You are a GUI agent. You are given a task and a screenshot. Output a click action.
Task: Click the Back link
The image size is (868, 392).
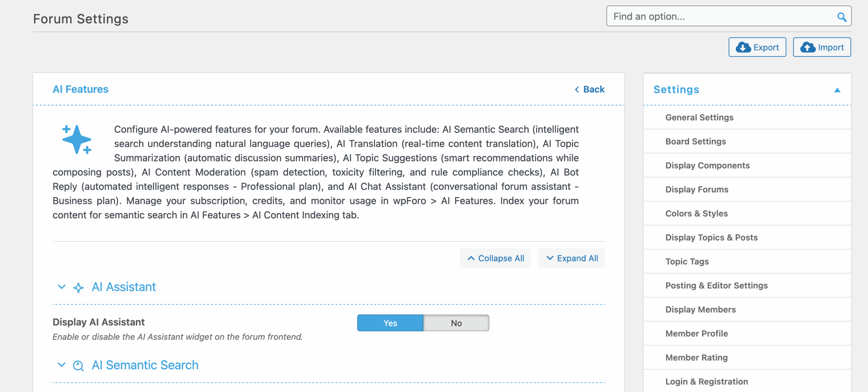coord(593,90)
